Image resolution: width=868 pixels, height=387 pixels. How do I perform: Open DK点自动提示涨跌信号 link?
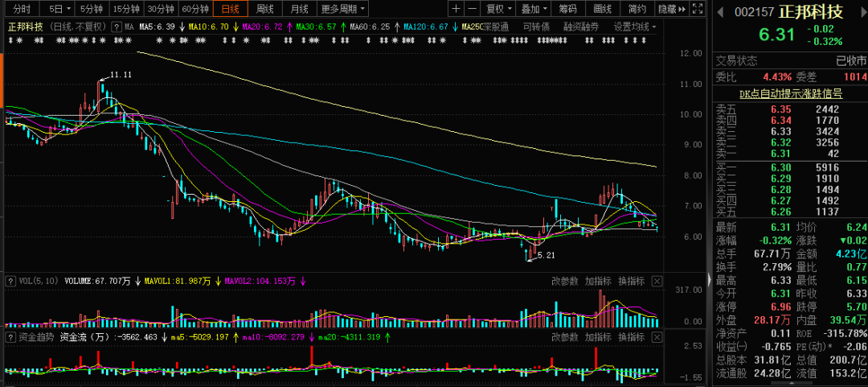(x=791, y=93)
